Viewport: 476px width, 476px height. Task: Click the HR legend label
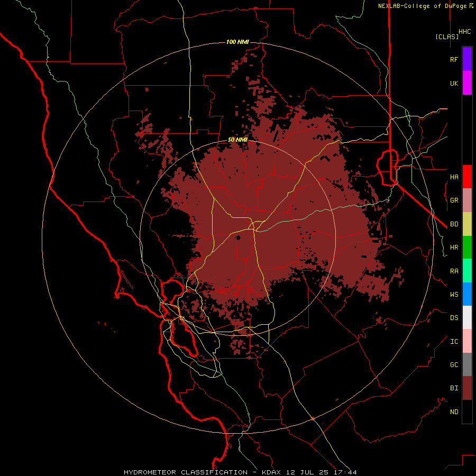tap(454, 248)
